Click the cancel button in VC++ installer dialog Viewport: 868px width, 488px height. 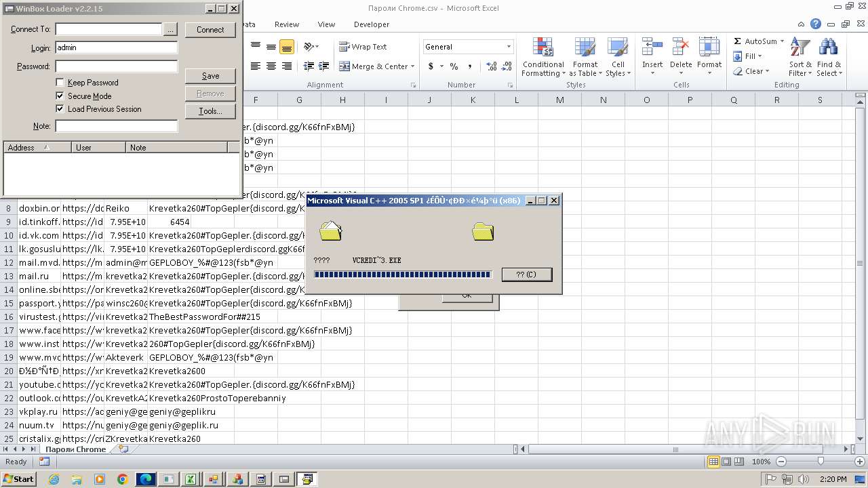pos(527,274)
